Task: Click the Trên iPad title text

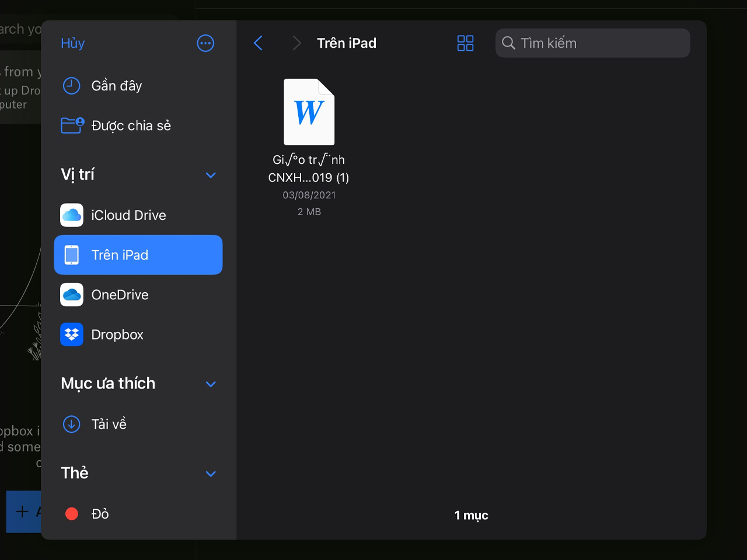Action: click(x=347, y=43)
